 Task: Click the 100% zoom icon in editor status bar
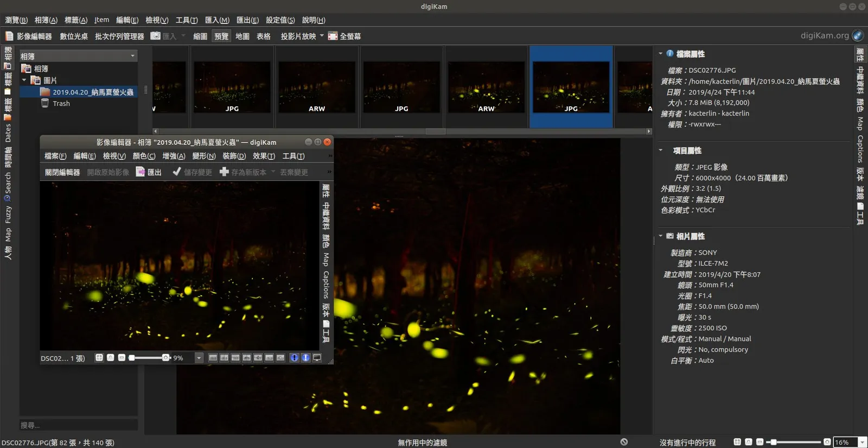(x=111, y=358)
